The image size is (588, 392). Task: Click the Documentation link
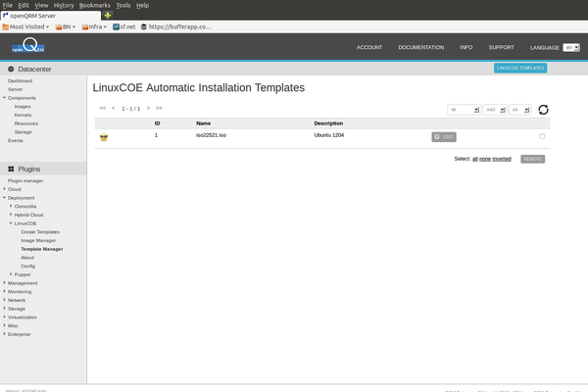421,47
